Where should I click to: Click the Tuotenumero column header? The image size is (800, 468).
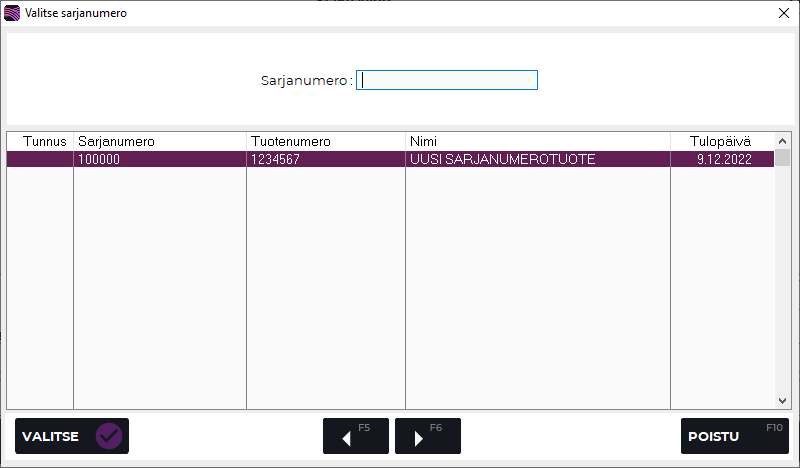pos(325,141)
